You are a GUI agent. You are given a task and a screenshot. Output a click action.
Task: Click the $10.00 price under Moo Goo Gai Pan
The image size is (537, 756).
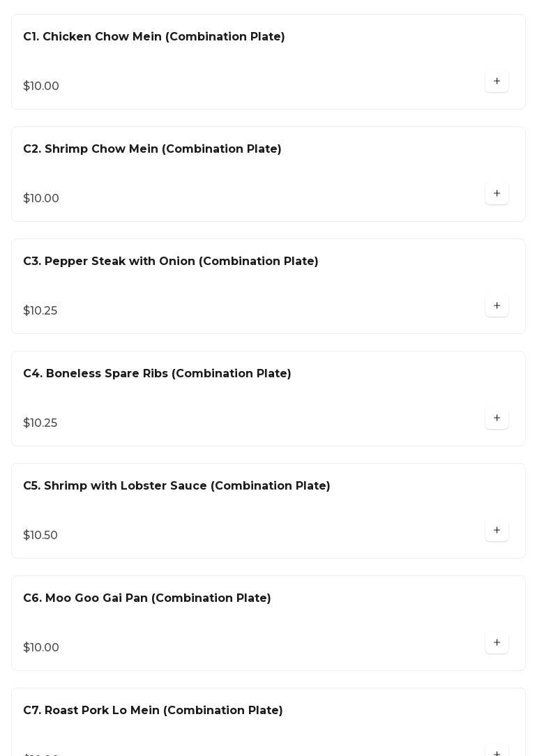(41, 647)
